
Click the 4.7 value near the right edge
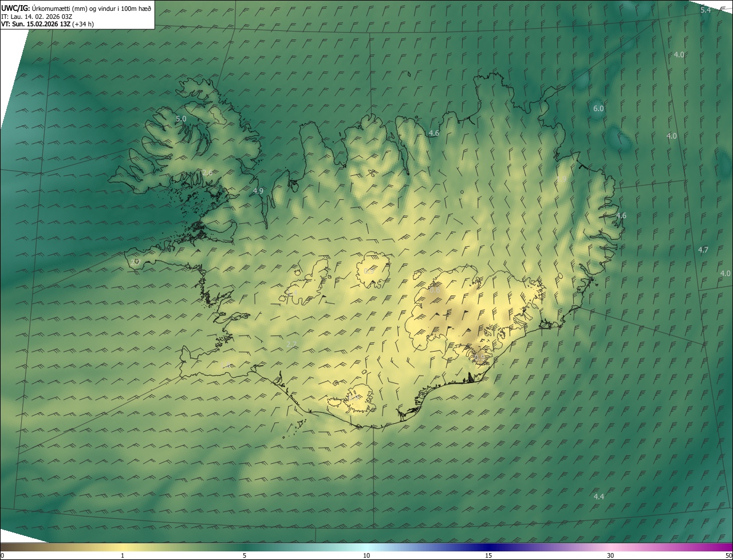(703, 250)
